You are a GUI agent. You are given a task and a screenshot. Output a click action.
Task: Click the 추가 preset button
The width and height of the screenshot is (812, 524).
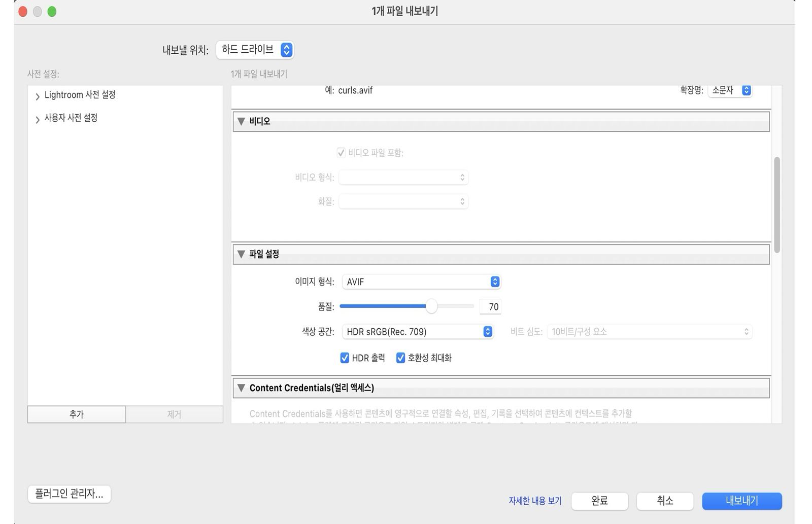tap(77, 414)
